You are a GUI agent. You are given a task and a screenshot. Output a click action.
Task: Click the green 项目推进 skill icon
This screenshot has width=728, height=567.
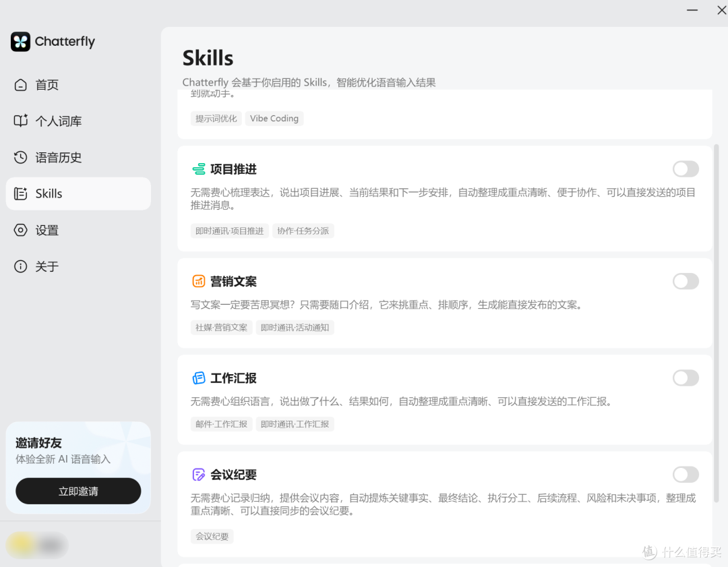point(199,169)
